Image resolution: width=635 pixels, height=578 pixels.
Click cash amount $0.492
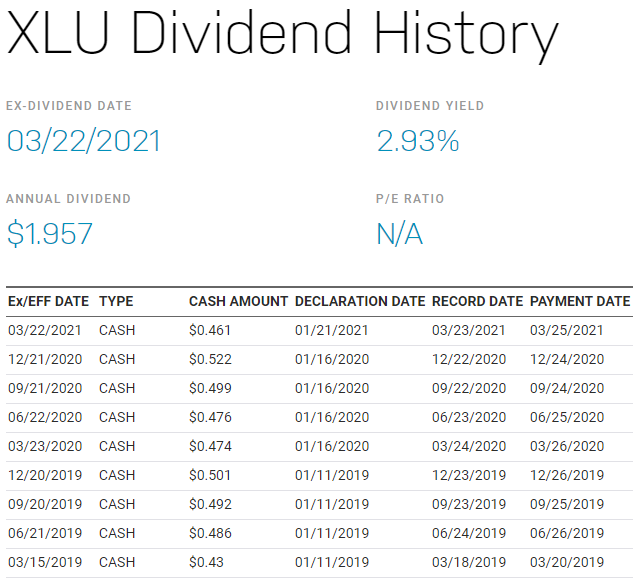click(210, 504)
